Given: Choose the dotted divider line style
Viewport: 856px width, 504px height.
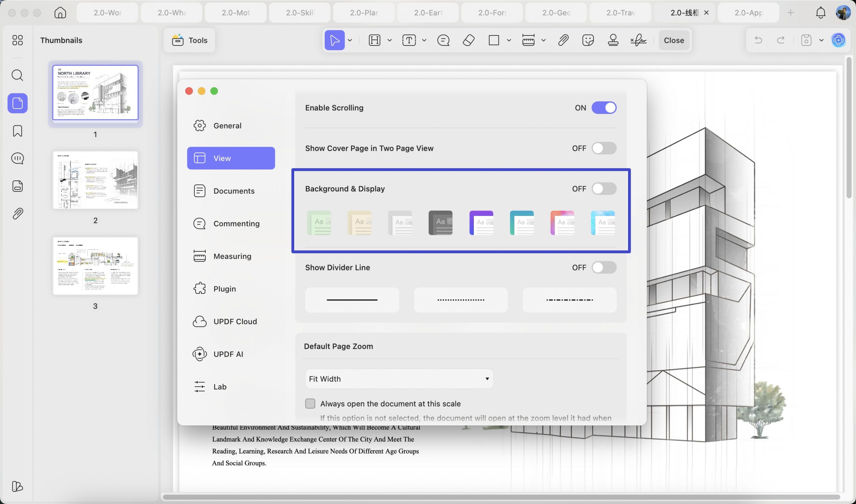Looking at the screenshot, I should coord(461,300).
